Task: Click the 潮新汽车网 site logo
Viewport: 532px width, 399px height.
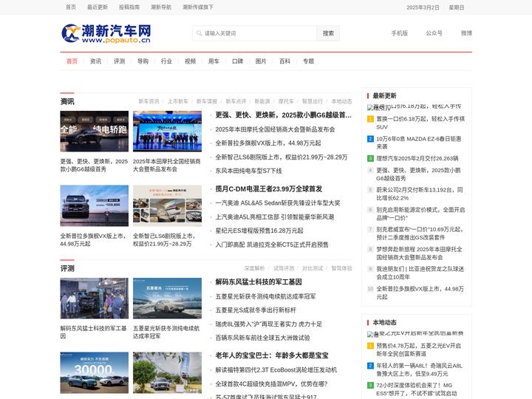Action: pyautogui.click(x=106, y=33)
